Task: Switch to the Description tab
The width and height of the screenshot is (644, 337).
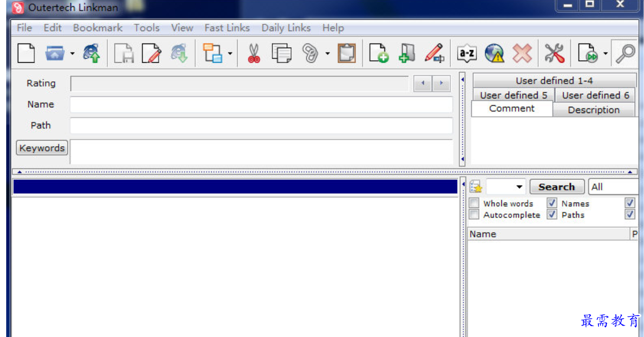Action: [x=594, y=110]
